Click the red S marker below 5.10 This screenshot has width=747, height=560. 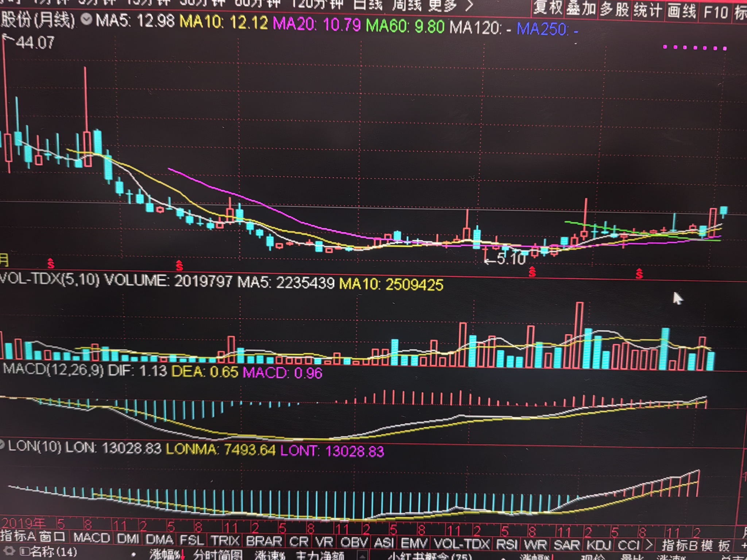tap(532, 272)
